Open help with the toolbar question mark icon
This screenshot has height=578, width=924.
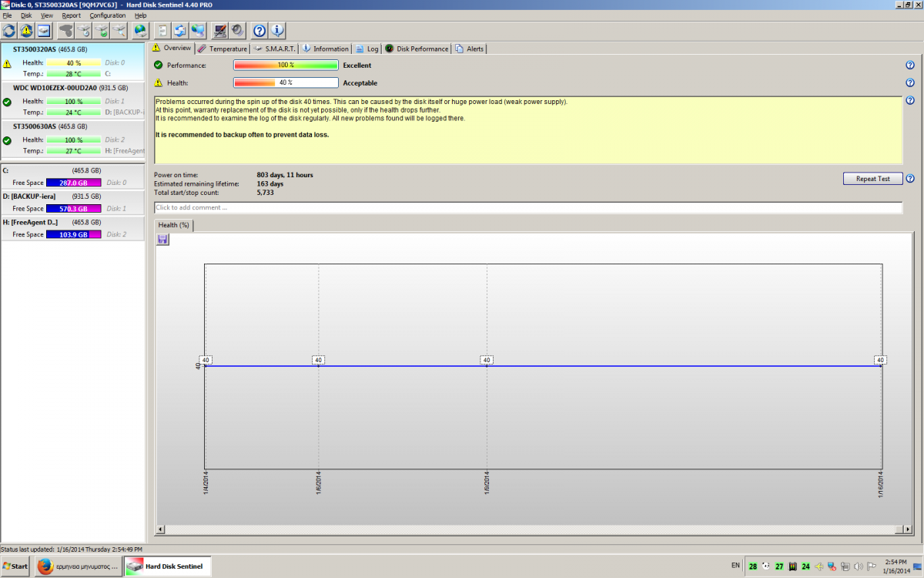(259, 31)
